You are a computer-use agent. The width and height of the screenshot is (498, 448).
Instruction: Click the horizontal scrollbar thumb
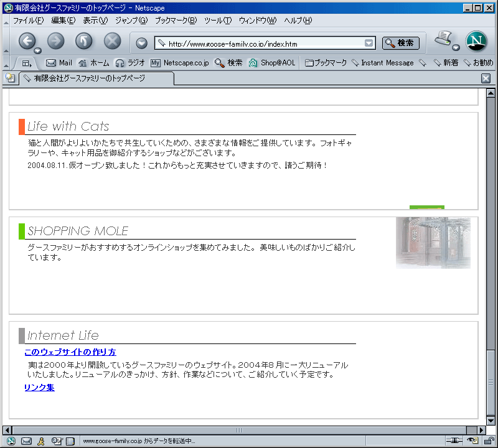coord(239,430)
